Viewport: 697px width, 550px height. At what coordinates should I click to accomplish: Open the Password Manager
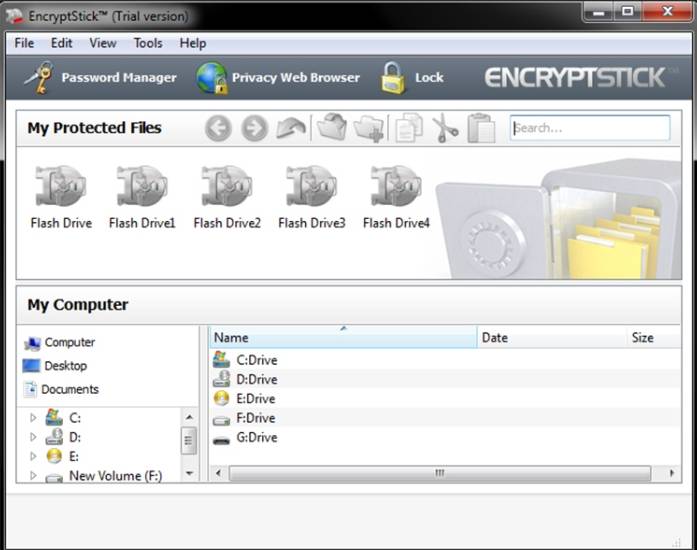[100, 78]
